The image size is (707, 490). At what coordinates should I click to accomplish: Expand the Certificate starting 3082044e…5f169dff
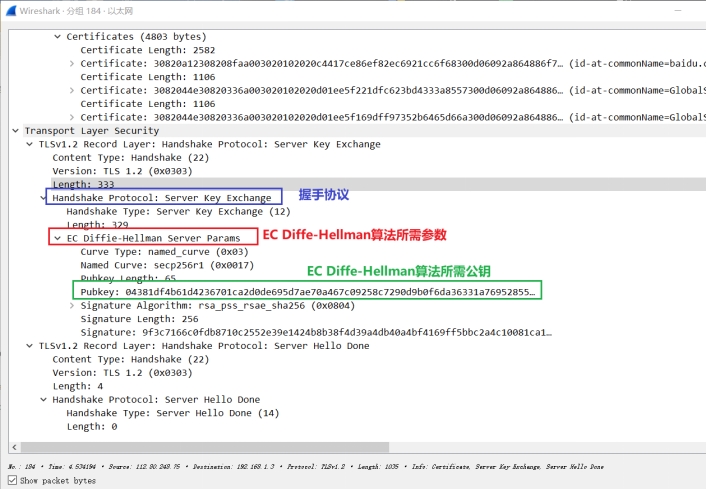[72, 117]
